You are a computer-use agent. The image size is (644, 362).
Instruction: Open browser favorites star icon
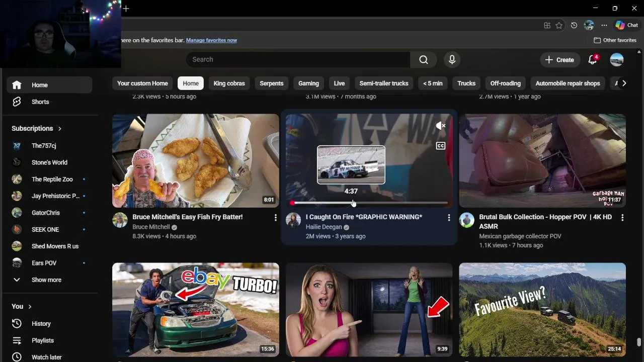click(x=559, y=25)
